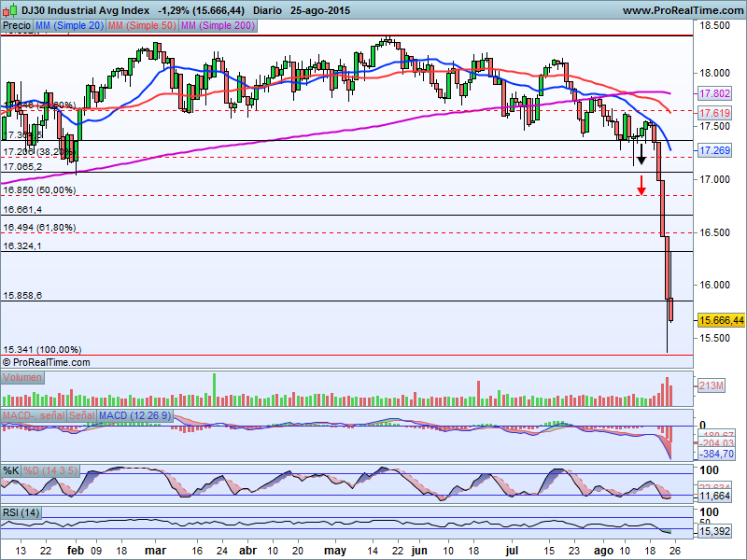Select the feb label on the date axis

click(x=76, y=551)
